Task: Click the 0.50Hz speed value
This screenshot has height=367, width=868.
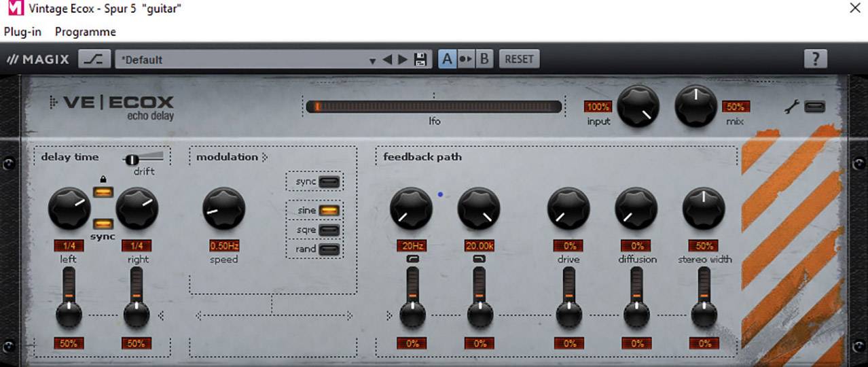Action: [x=223, y=245]
